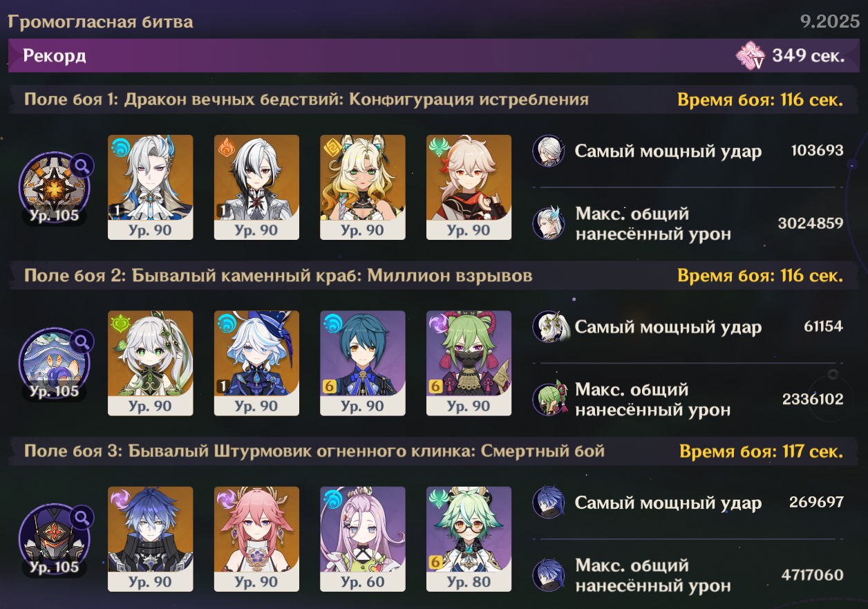Click the difficulty V flower icon beside 349 сек.
Viewport: 868px width, 609px height.
click(x=751, y=56)
